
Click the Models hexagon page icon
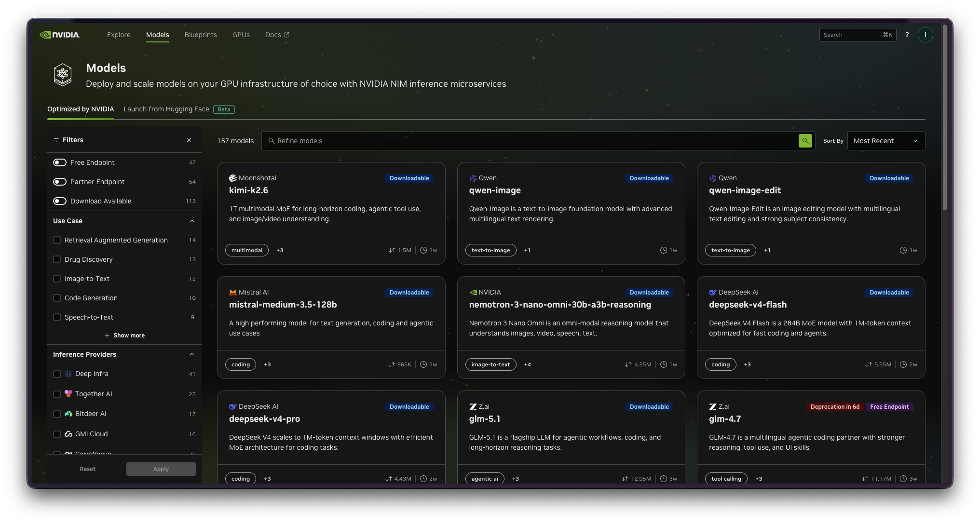[x=63, y=75]
